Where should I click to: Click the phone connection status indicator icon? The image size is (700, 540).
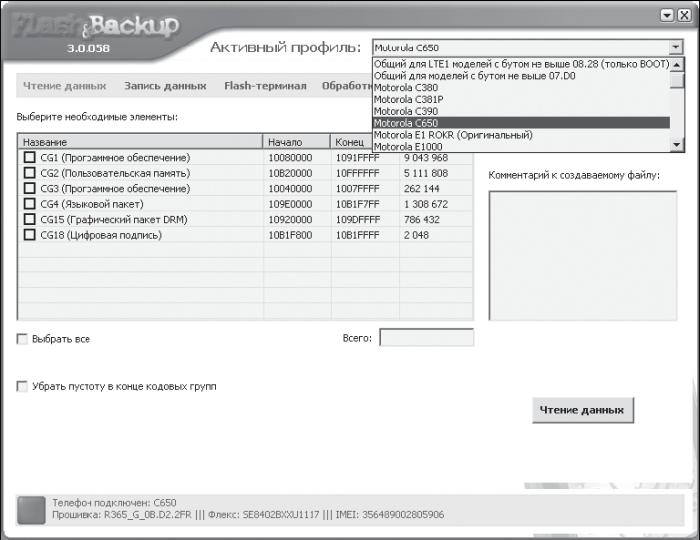(31, 510)
